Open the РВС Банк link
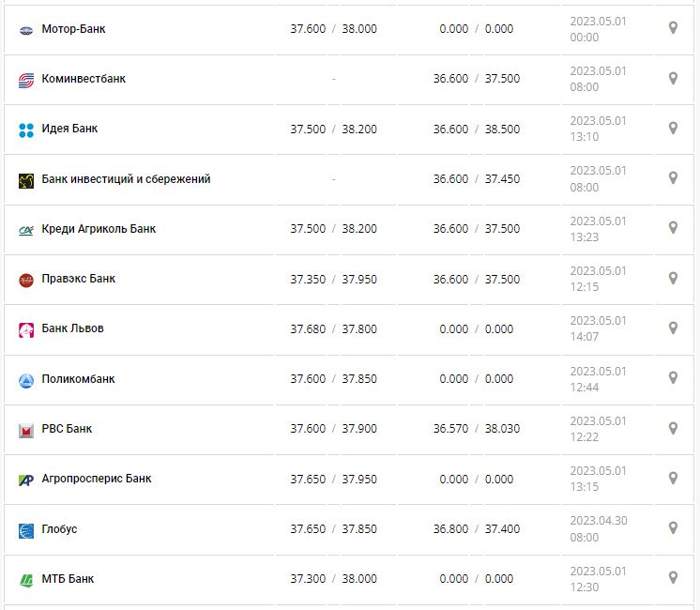 [x=67, y=429]
